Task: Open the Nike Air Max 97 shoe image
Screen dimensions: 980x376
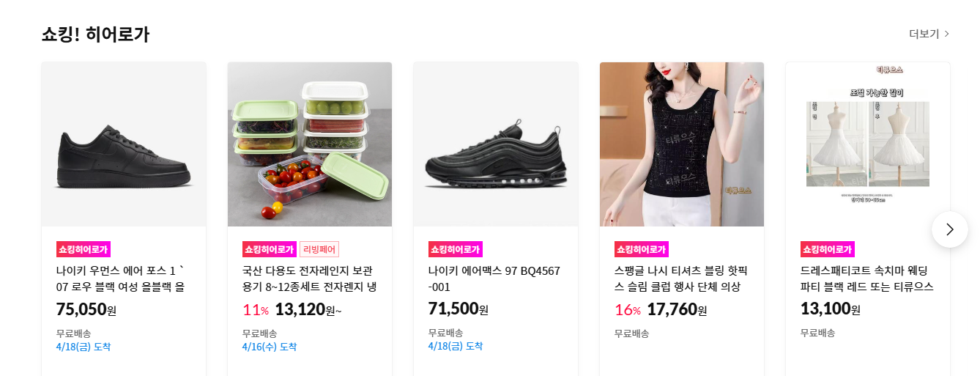Action: click(496, 144)
